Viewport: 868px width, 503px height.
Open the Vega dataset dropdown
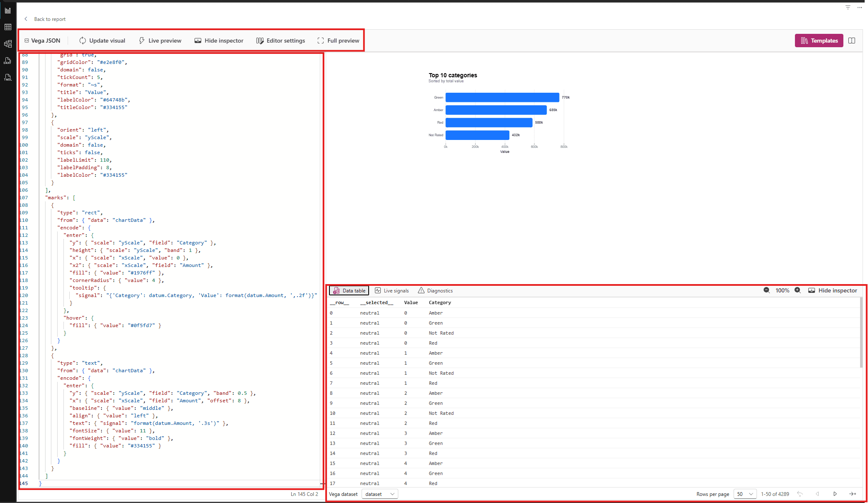pyautogui.click(x=380, y=494)
